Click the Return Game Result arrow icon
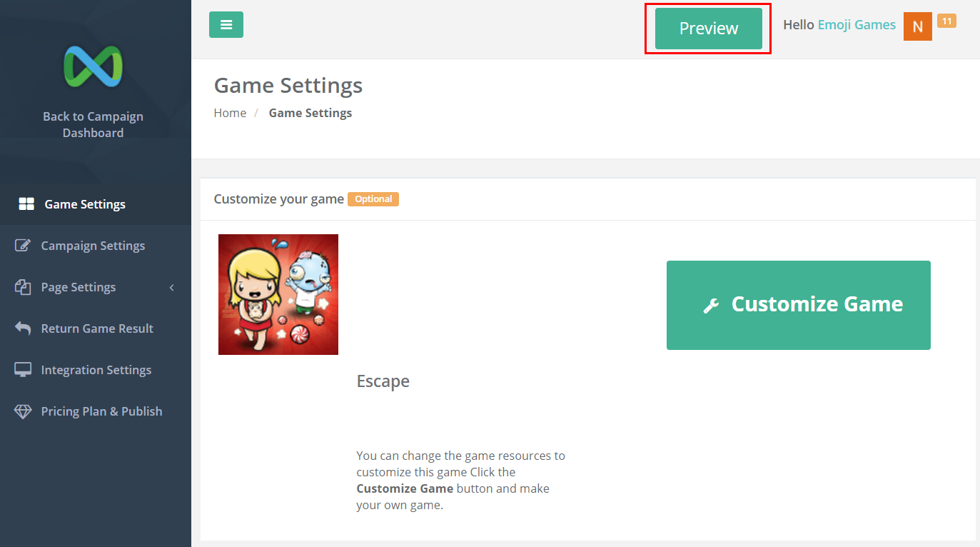This screenshot has height=547, width=980. coord(23,328)
